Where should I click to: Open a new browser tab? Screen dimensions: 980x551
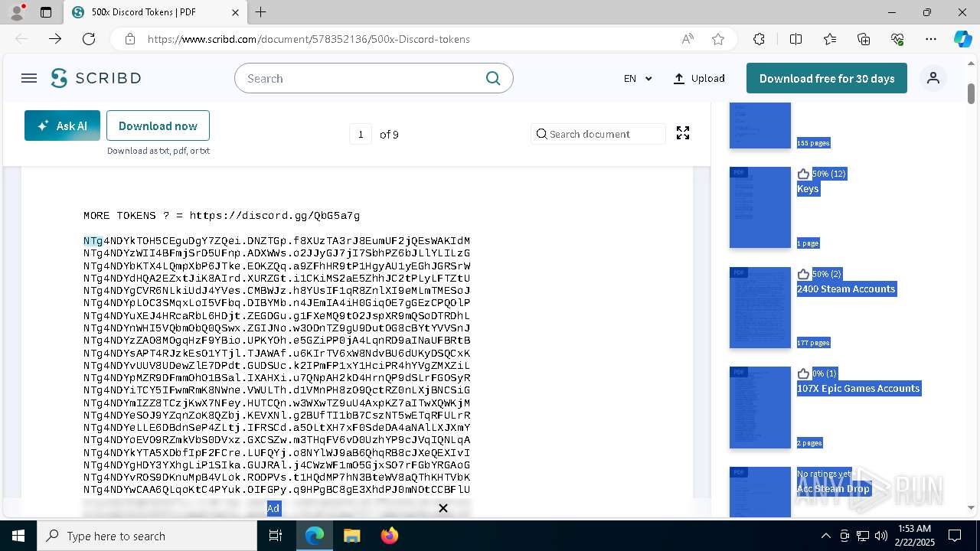[x=261, y=12]
